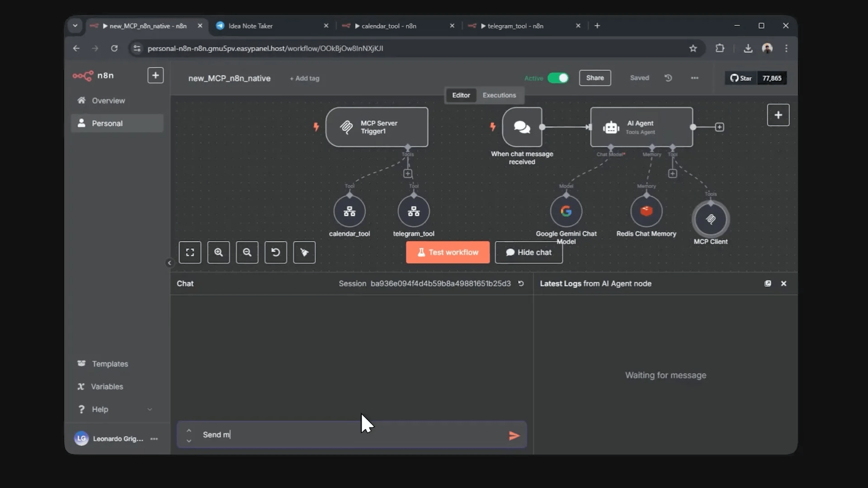This screenshot has width=868, height=488.
Task: Click the Add tag link
Action: coord(305,78)
